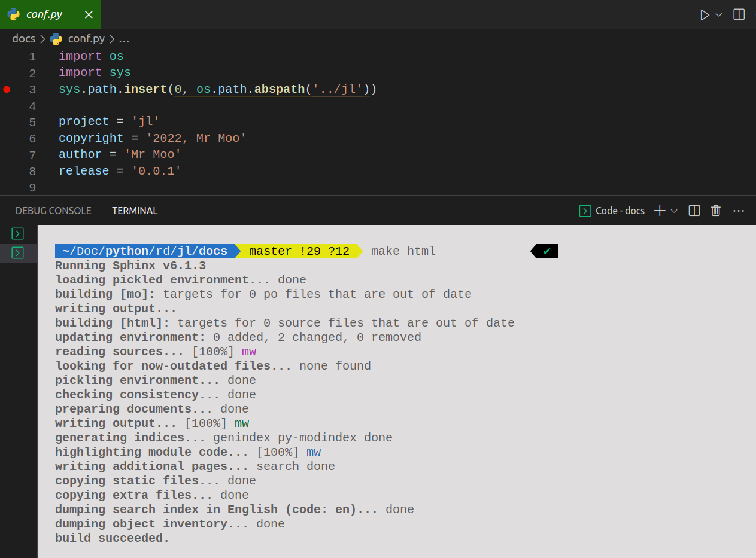Kill the terminal using the trash icon

coord(716,211)
